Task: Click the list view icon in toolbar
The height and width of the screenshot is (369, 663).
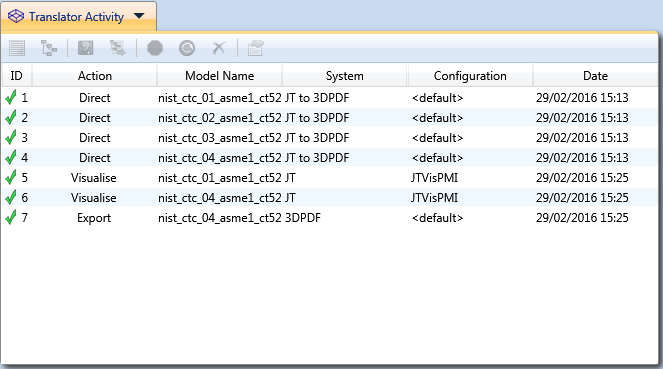Action: [17, 48]
